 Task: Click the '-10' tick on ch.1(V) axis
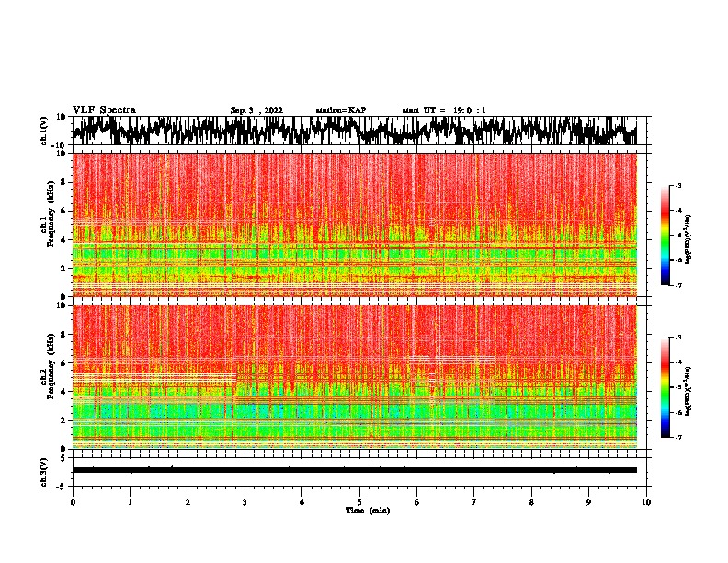click(60, 145)
